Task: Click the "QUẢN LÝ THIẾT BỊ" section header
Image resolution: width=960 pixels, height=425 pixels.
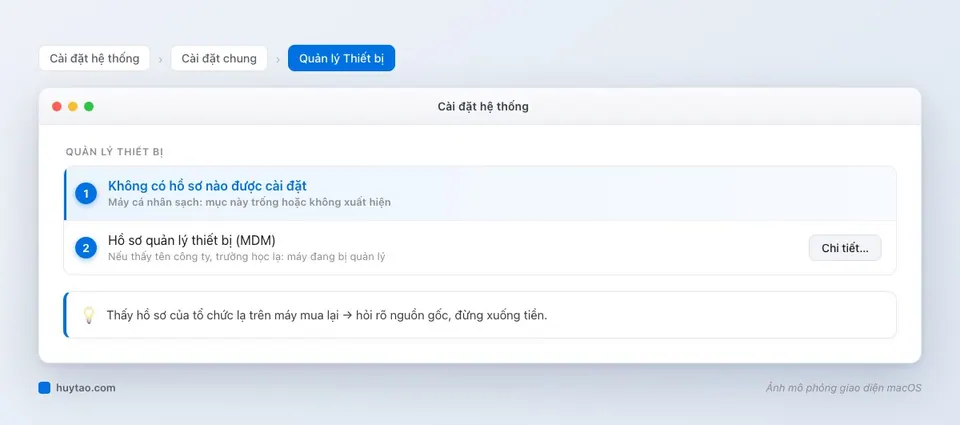Action: pyautogui.click(x=114, y=151)
